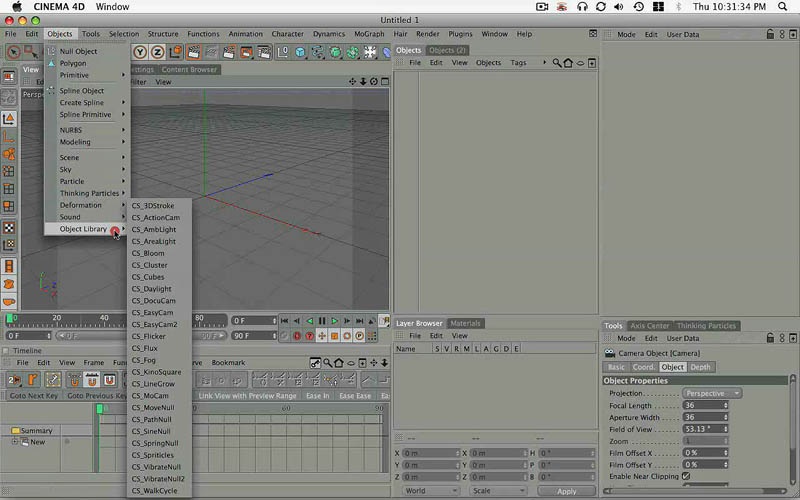Click the search magnifier in Objects panel
The height and width of the screenshot is (500, 800).
557,63
